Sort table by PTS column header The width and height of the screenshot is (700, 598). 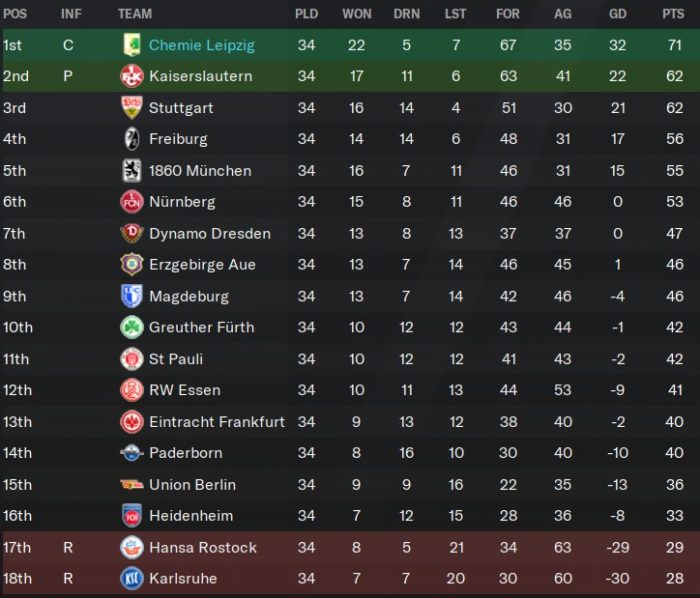click(x=673, y=14)
